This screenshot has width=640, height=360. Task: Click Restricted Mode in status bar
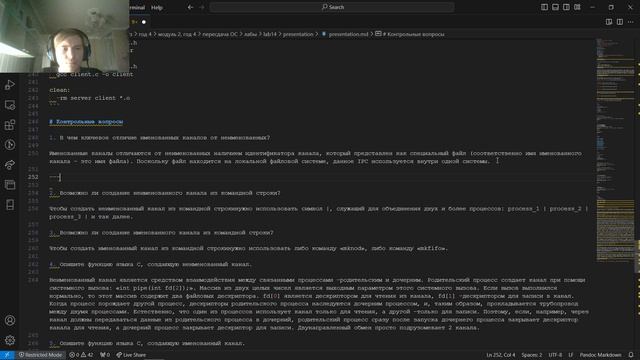point(40,355)
